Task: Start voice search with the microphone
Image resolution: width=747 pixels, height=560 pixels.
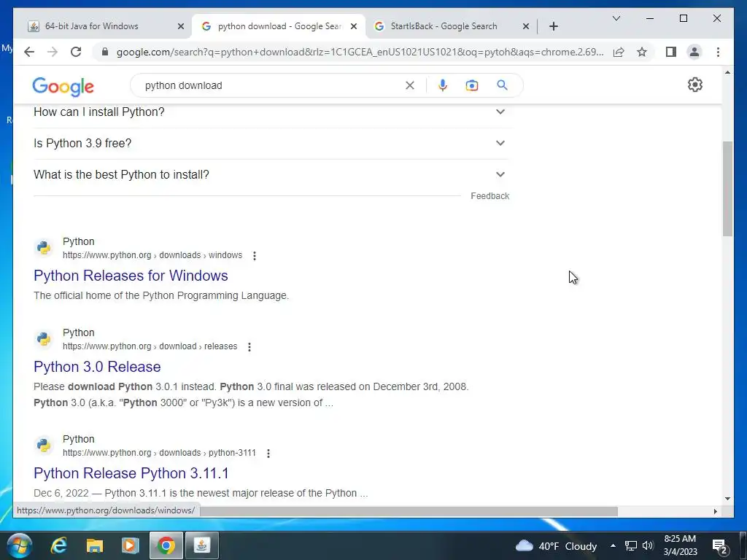Action: (x=443, y=85)
